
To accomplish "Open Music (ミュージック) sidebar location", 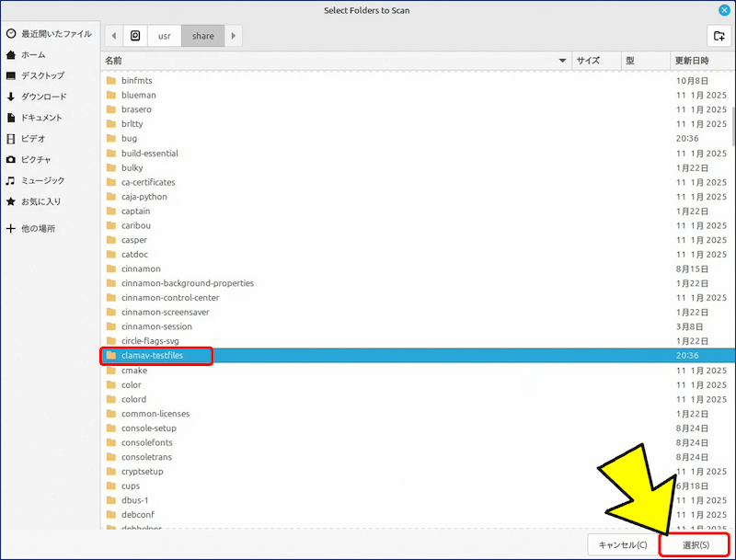I will [36, 180].
